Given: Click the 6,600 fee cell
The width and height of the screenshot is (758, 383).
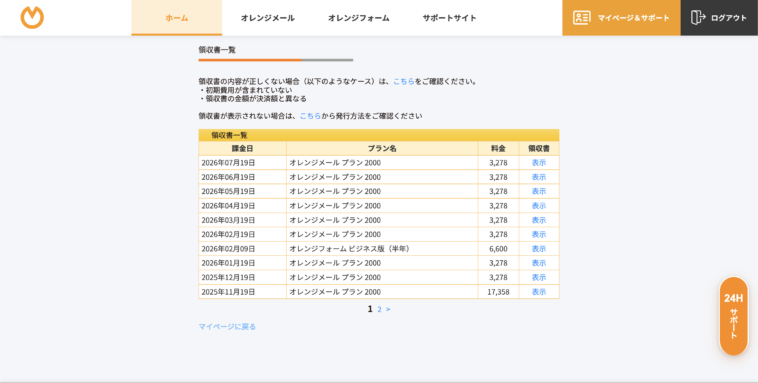Looking at the screenshot, I should [x=498, y=249].
